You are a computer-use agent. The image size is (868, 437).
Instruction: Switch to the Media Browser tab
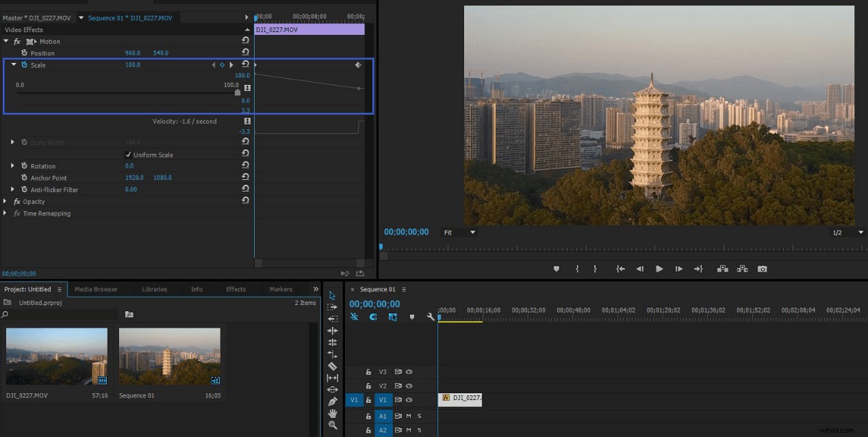pyautogui.click(x=97, y=289)
